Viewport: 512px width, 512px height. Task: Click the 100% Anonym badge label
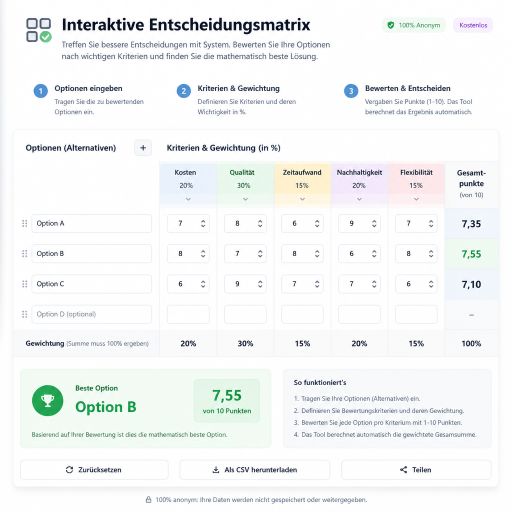(419, 25)
